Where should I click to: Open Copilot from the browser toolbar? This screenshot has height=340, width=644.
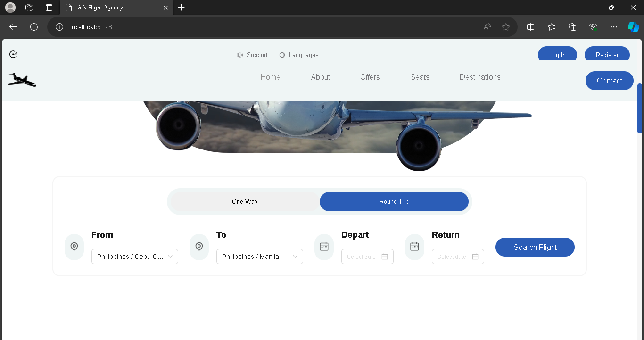coord(633,27)
